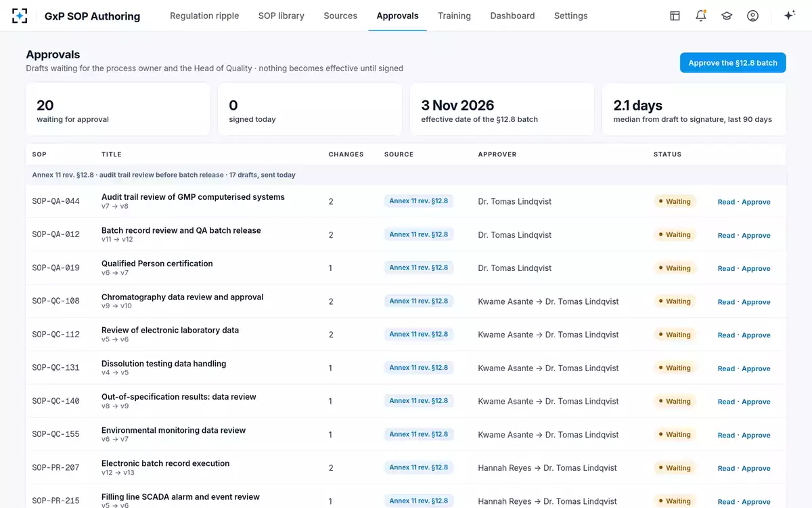The height and width of the screenshot is (508, 812).
Task: Click 'Chromatography data review and approval'
Action: click(182, 297)
